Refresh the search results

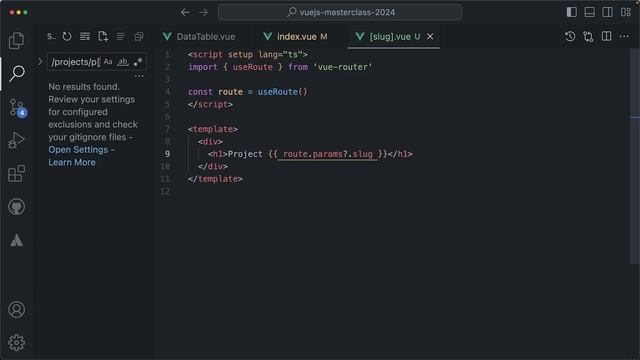[x=67, y=37]
